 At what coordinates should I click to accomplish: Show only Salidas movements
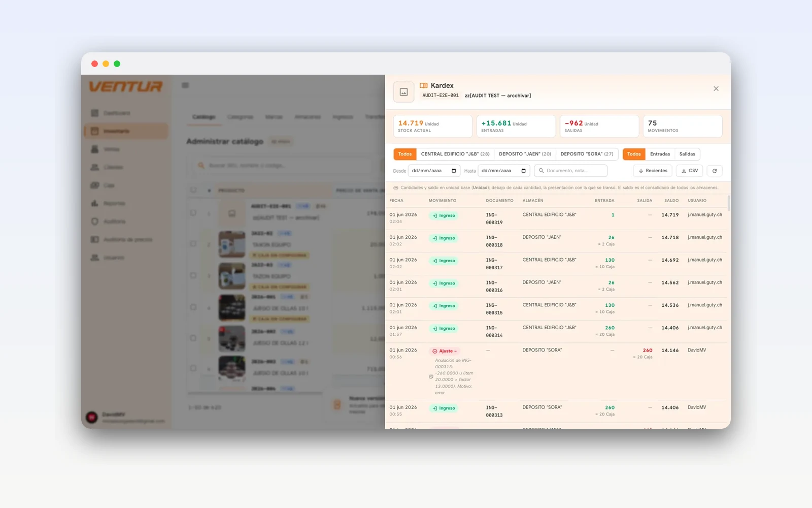[x=687, y=154]
